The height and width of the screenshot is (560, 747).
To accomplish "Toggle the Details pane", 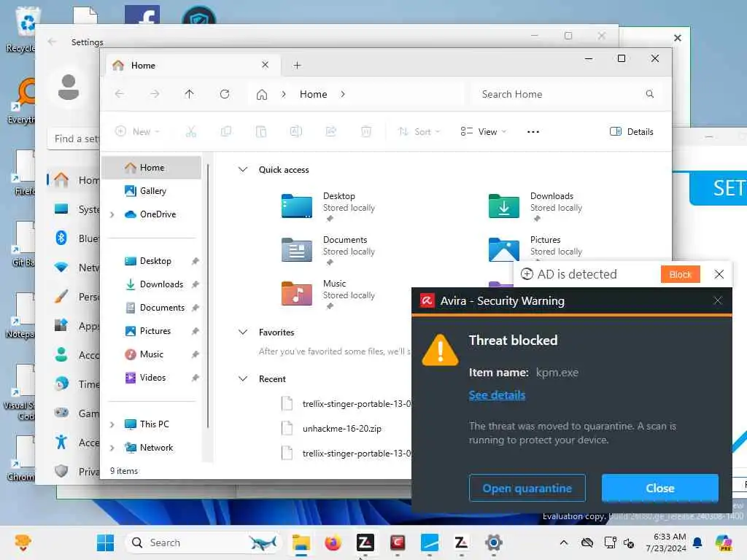I will 631,131.
